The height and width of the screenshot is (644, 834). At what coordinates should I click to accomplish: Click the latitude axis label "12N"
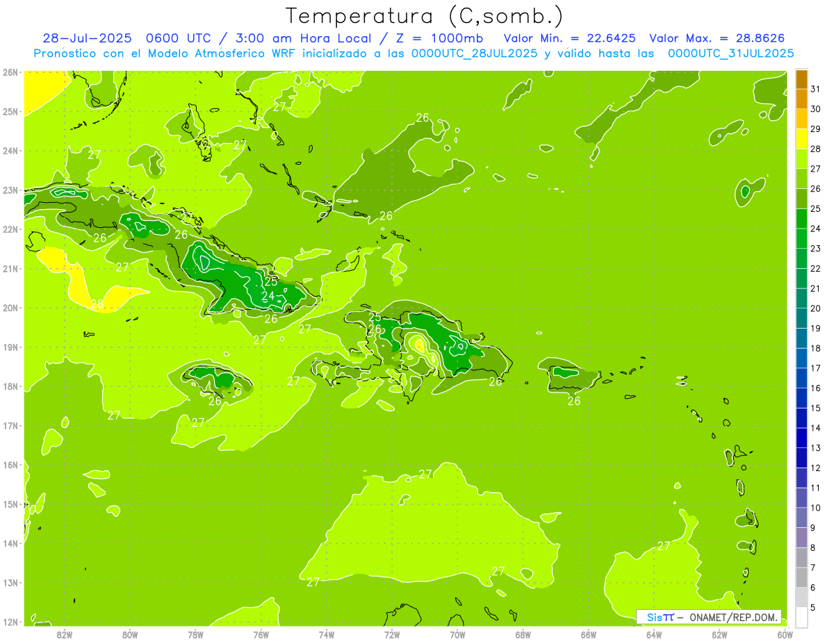[x=10, y=621]
